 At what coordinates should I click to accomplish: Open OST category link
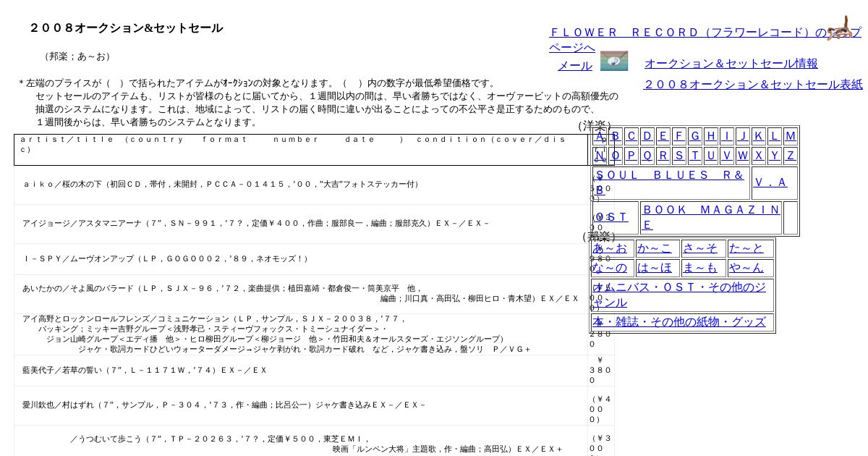click(x=612, y=217)
